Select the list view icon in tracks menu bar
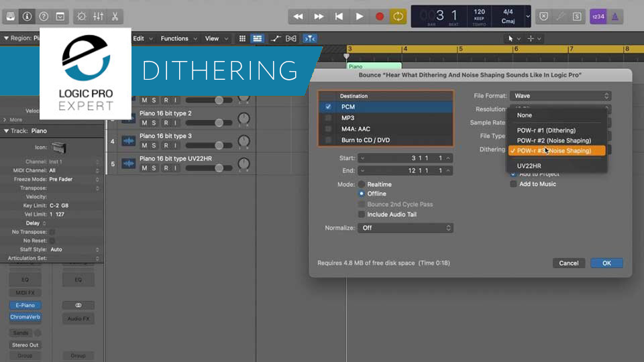 pyautogui.click(x=257, y=39)
